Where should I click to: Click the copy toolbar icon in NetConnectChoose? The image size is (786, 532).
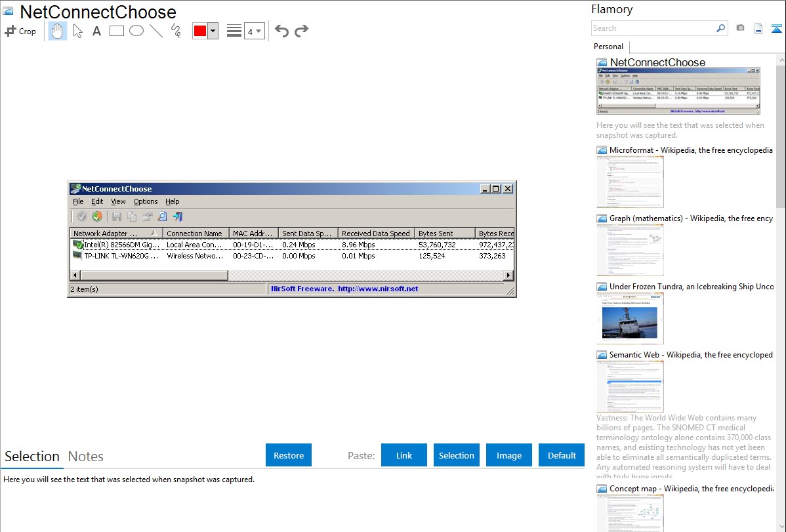click(x=132, y=216)
